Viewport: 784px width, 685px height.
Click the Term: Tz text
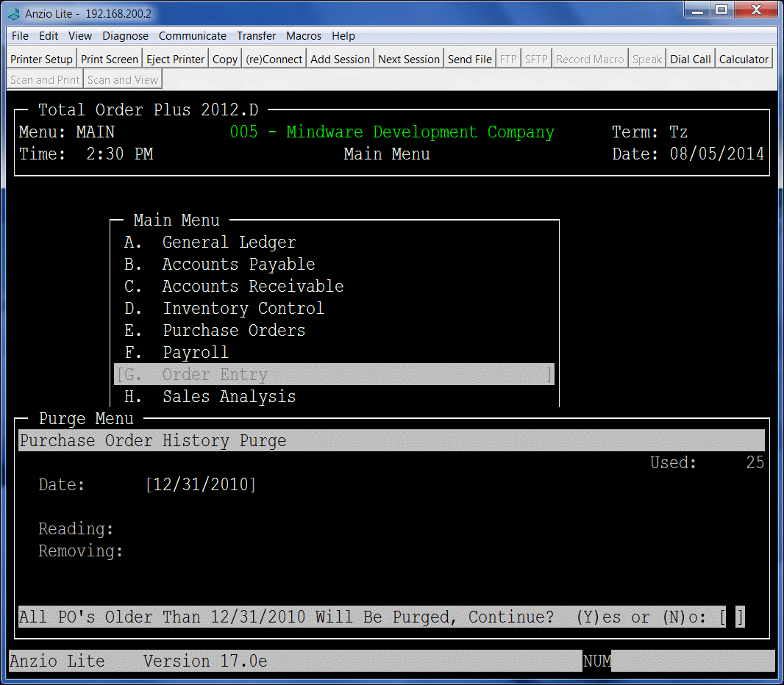pyautogui.click(x=649, y=132)
